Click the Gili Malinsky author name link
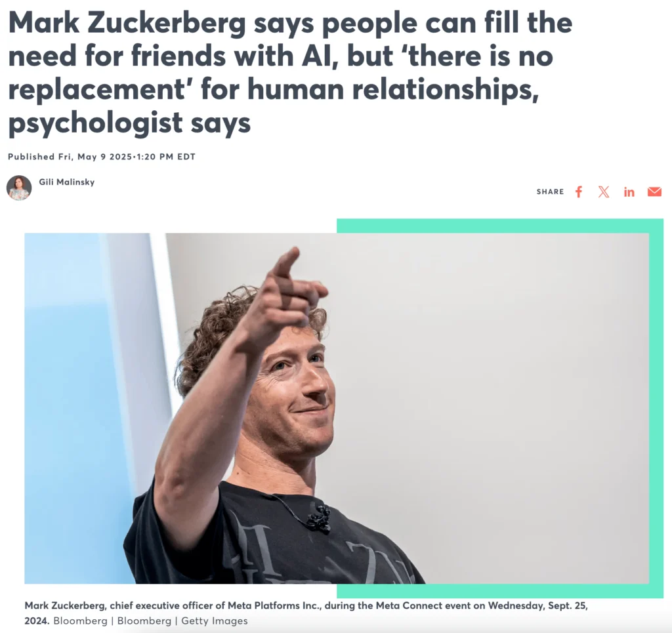Image resolution: width=672 pixels, height=633 pixels. click(67, 182)
